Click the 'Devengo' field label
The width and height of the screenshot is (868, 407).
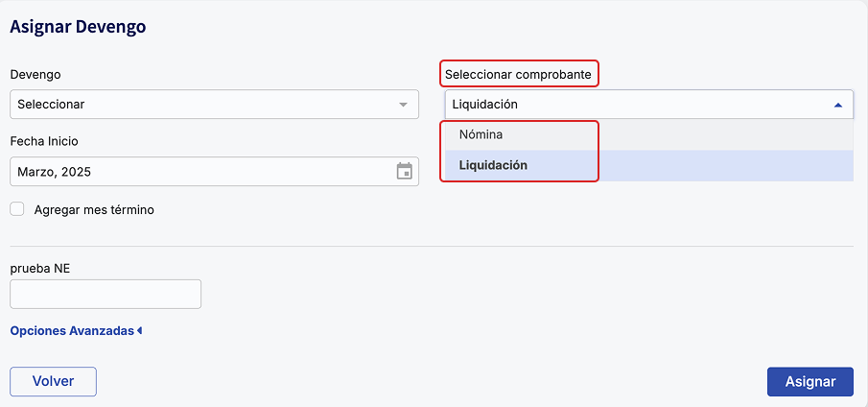pyautogui.click(x=35, y=74)
